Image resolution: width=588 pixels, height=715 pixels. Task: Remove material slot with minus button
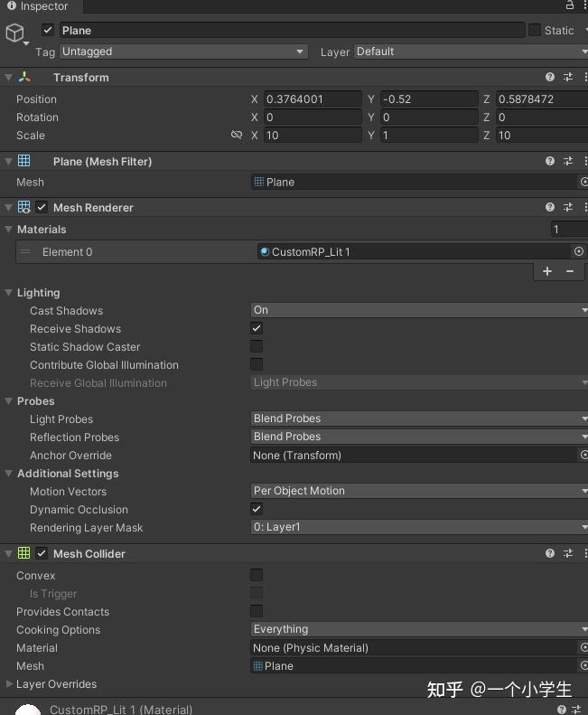click(570, 271)
